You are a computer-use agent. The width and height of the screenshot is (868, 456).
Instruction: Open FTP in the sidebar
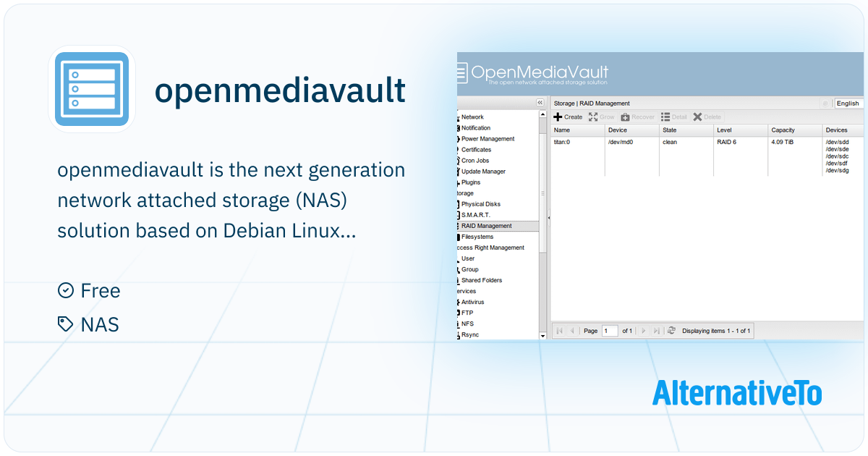[467, 313]
